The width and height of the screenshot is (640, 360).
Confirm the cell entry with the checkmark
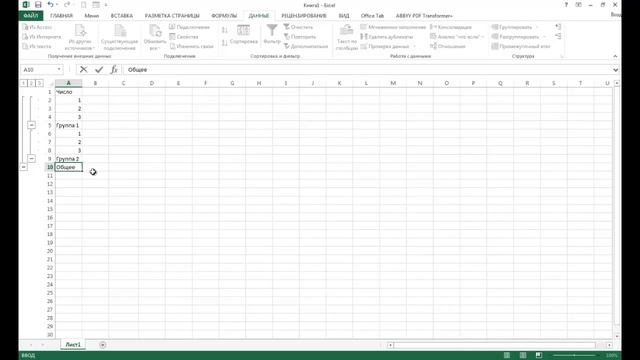click(x=99, y=70)
